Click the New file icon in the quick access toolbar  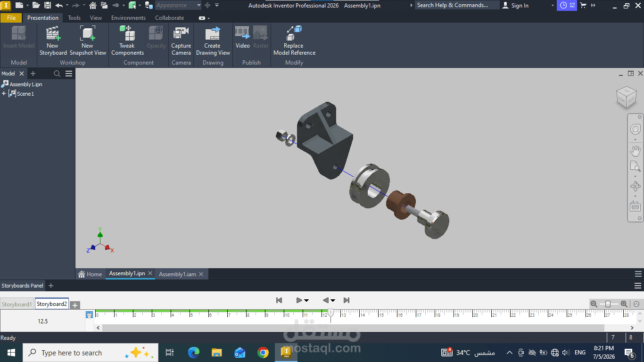point(19,5)
